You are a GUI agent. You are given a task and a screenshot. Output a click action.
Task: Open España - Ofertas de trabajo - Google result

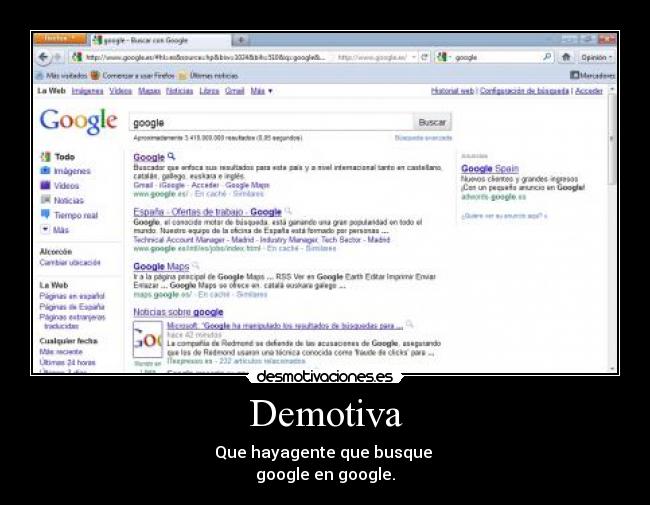tap(207, 212)
